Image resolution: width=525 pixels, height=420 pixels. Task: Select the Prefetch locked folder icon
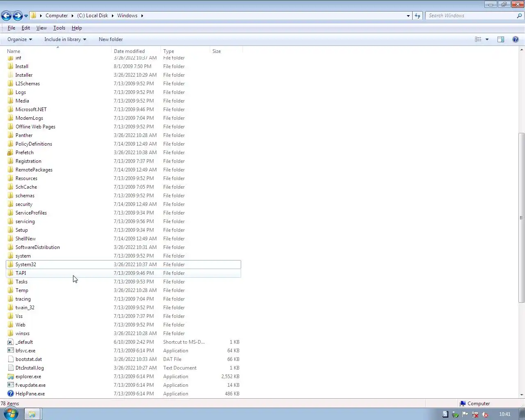pyautogui.click(x=11, y=153)
